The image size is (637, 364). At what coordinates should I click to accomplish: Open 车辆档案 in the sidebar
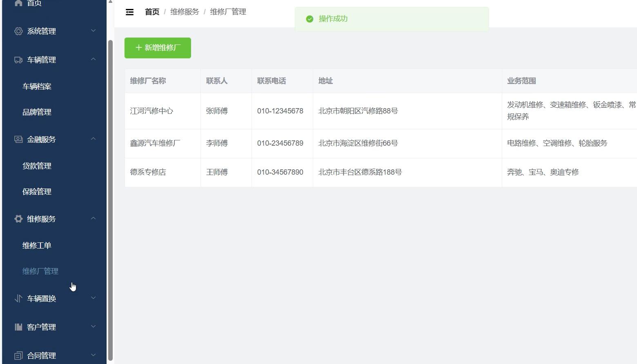(37, 87)
